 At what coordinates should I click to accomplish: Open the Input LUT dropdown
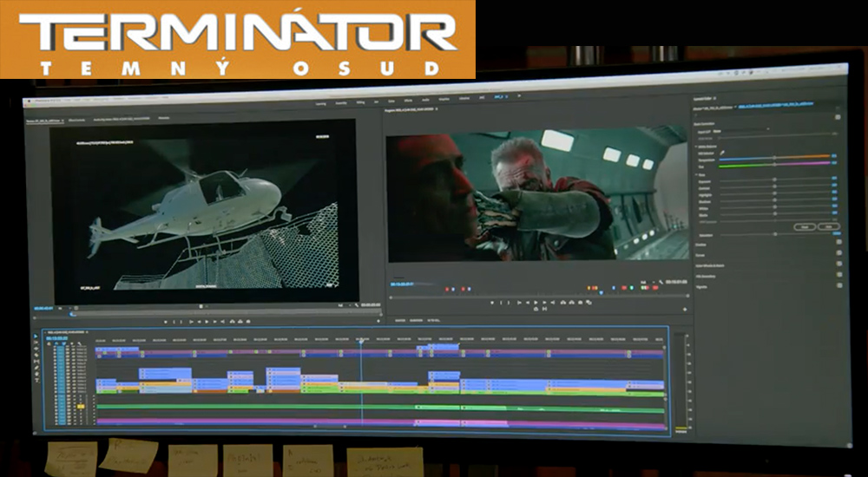[742, 130]
